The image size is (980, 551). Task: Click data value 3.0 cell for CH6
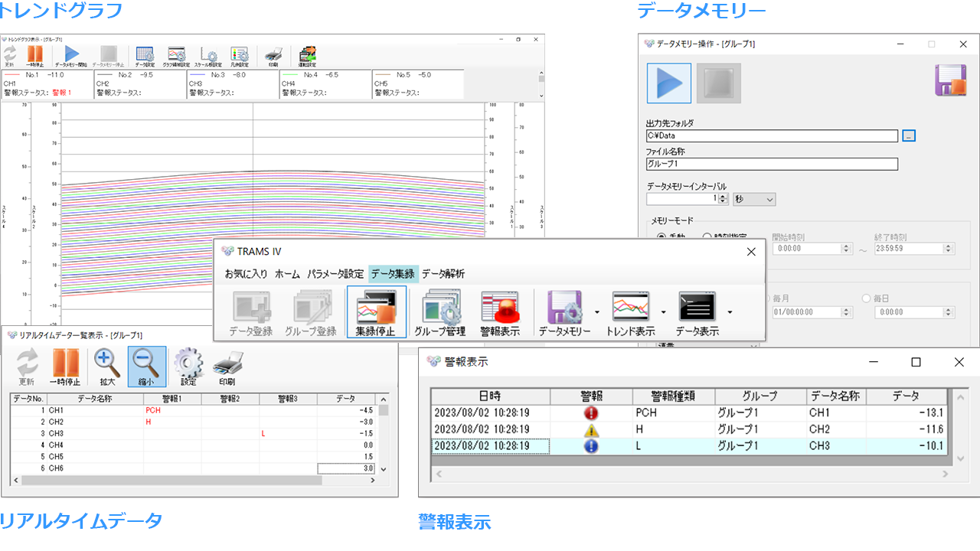click(x=346, y=468)
